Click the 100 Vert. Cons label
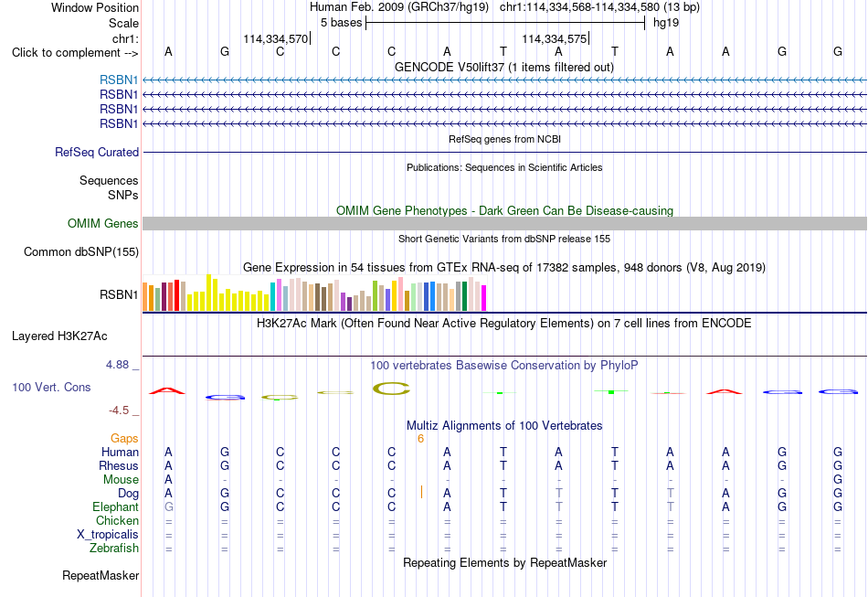This screenshot has height=597, width=868. pos(51,387)
